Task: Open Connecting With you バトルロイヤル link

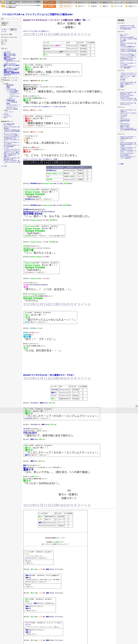Action: pos(12,74)
